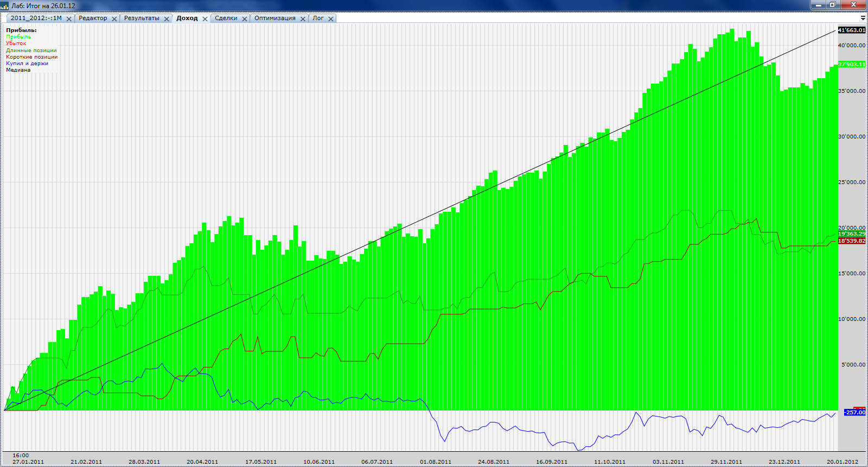Screen dimensions: 868x467
Task: Go to the Редактор tab
Action: (x=93, y=18)
